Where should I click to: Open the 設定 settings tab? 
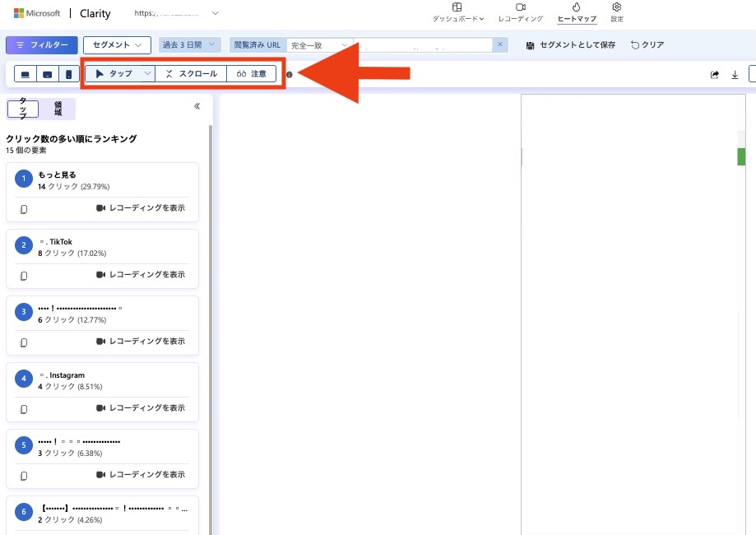(617, 12)
